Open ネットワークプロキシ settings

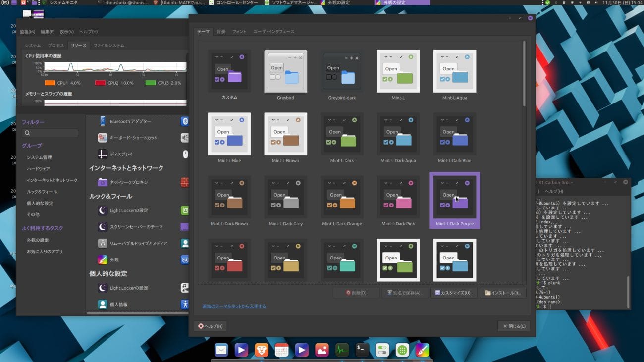coord(103,182)
